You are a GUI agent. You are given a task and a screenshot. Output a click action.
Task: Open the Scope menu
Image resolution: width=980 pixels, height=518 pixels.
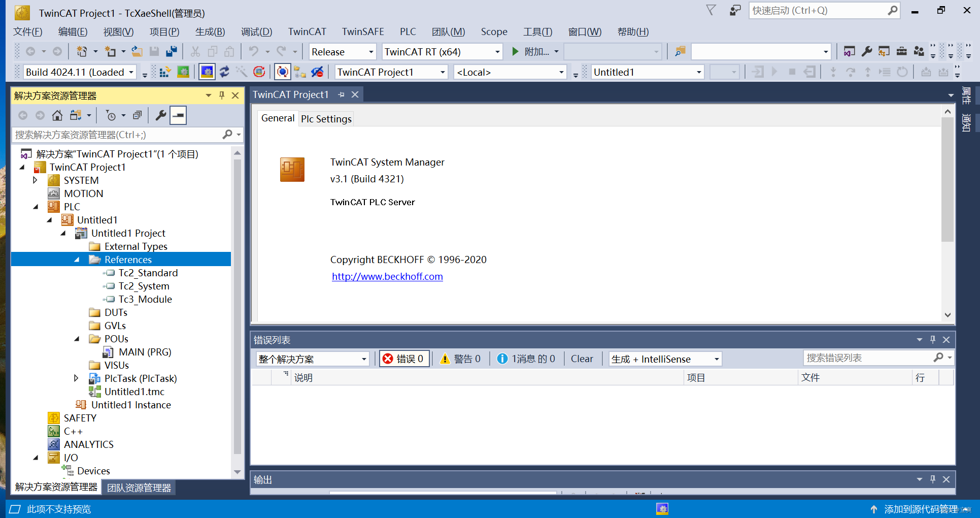tap(494, 31)
